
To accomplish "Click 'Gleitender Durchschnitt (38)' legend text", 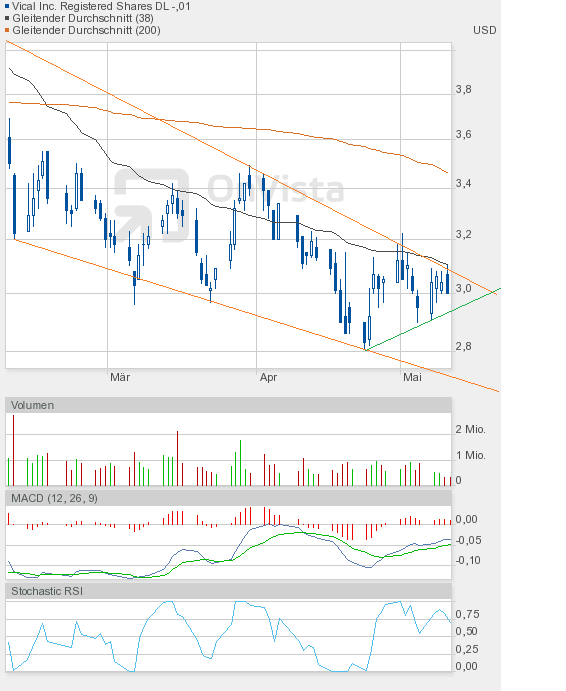I will click(x=83, y=18).
